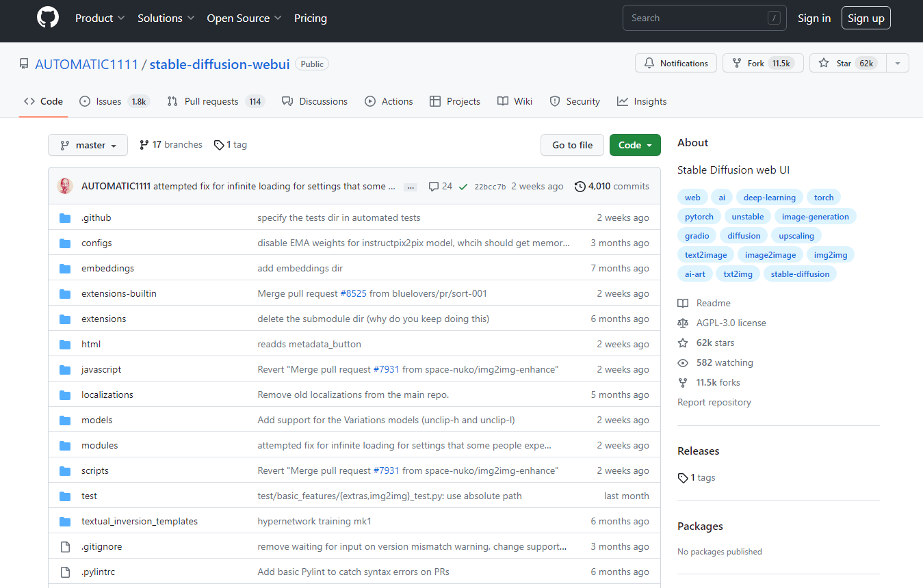Click the repository icon beside AUTOMATIC1111

pos(24,64)
